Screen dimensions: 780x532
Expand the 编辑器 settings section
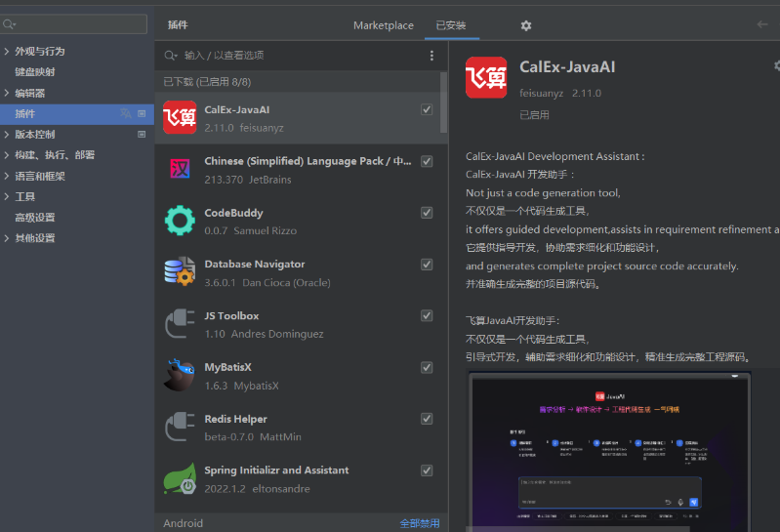(7, 93)
